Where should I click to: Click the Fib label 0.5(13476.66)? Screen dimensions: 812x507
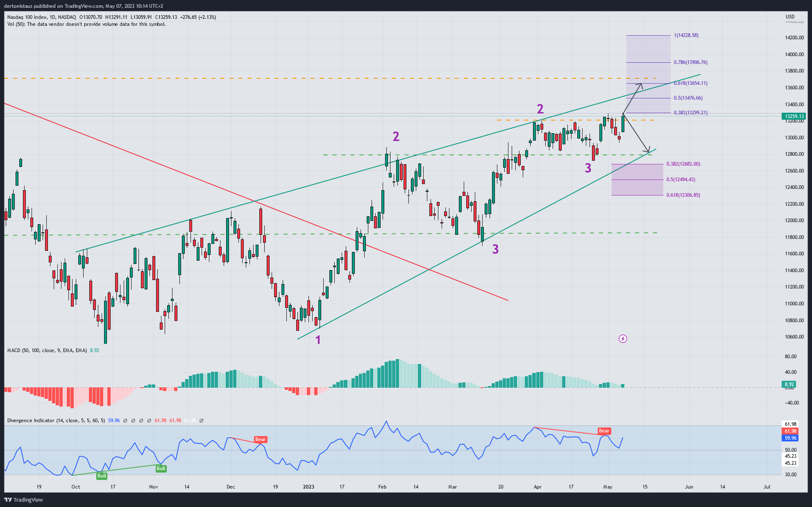[x=688, y=98]
